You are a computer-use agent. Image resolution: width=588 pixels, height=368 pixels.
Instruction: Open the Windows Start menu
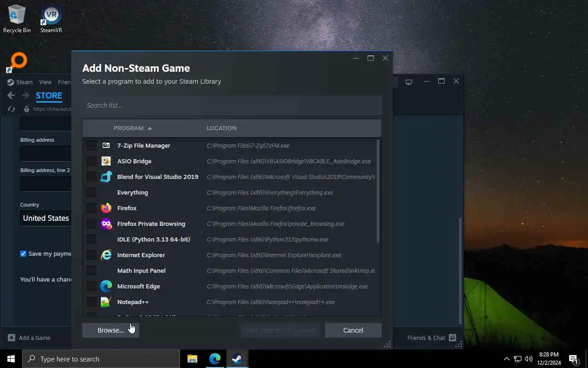click(x=11, y=359)
